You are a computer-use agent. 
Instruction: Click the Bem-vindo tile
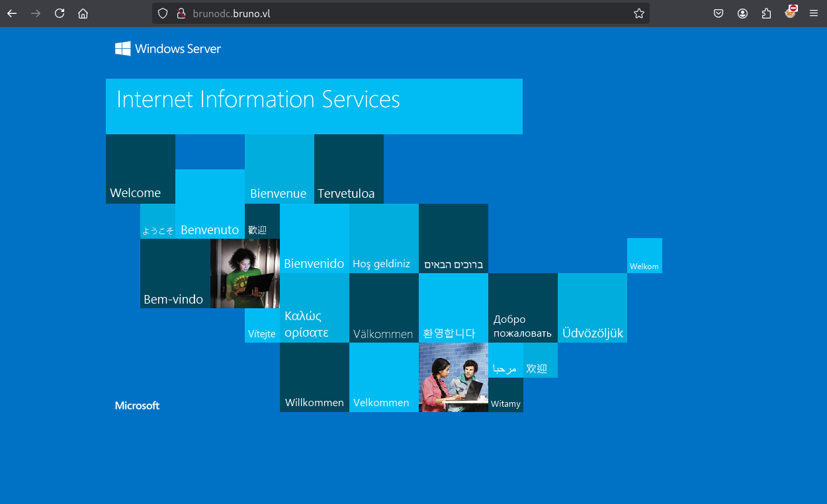click(175, 273)
